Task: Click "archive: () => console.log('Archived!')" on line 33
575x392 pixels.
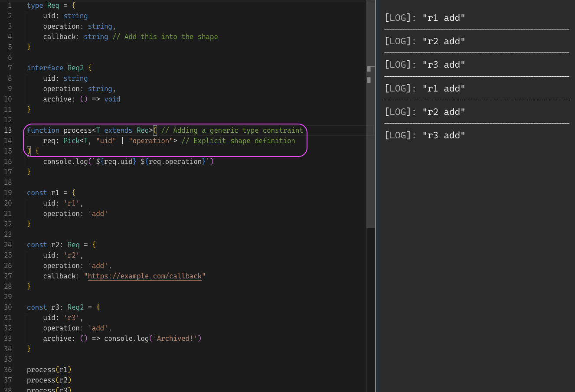Action: tap(122, 338)
